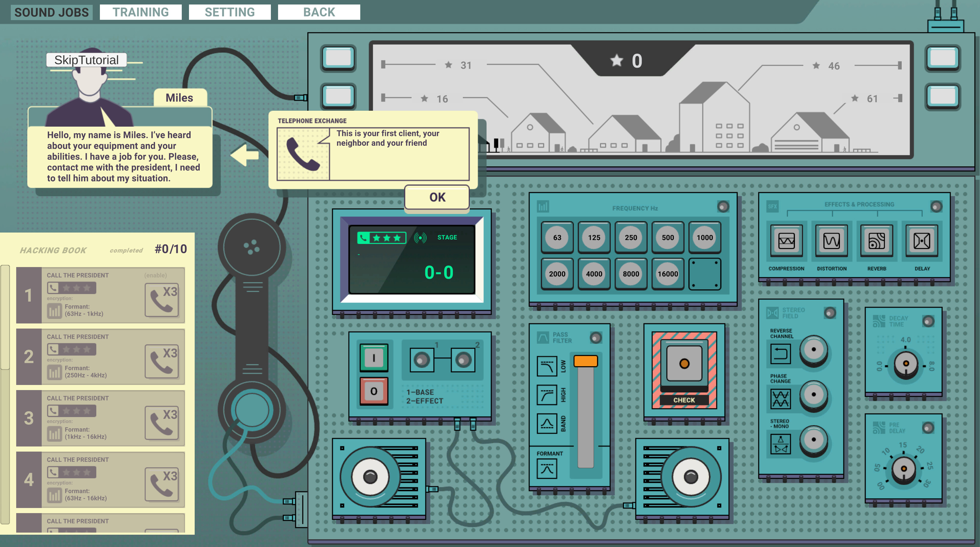Viewport: 980px width, 547px height.
Task: Click the Phase Change icon
Action: click(x=780, y=398)
